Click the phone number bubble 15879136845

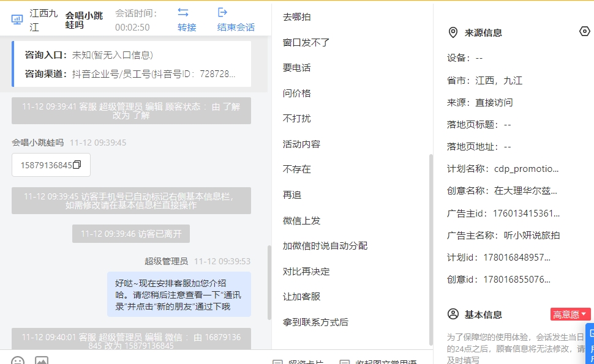51,165
